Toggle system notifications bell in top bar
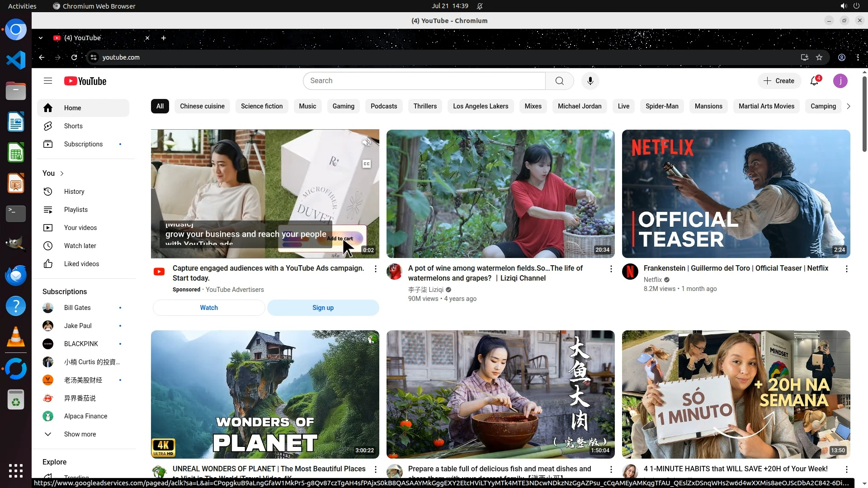868x488 pixels. tap(480, 6)
